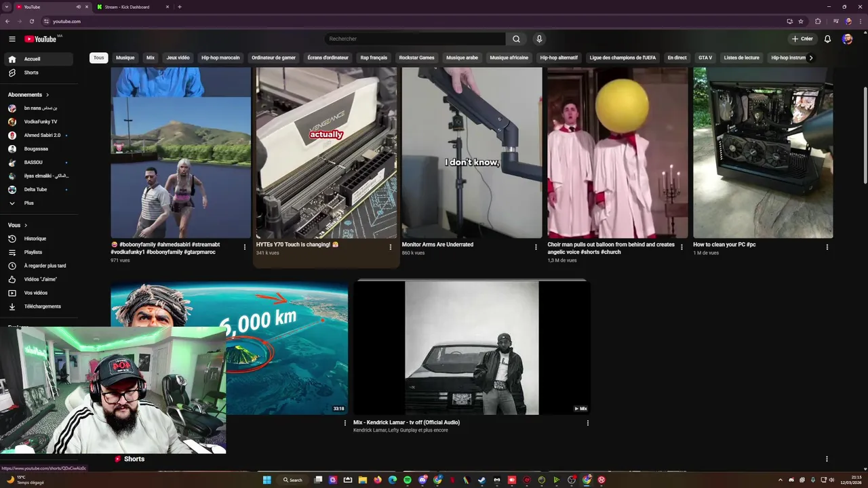
Task: Bookmark this page with the star
Action: point(801,21)
